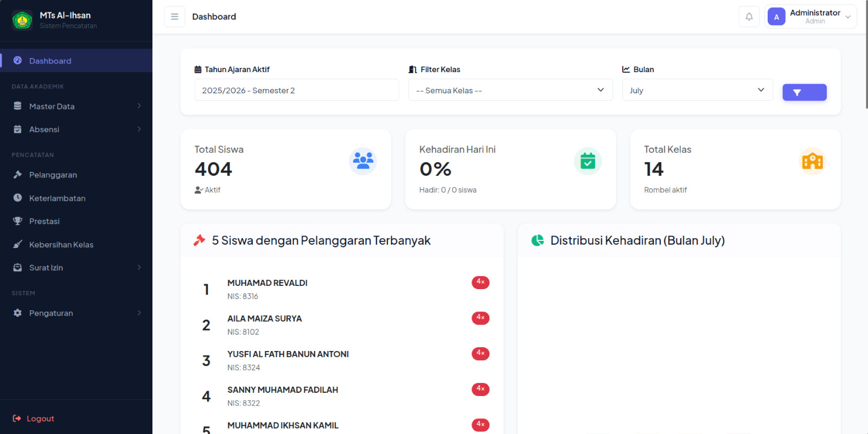This screenshot has width=868, height=434.
Task: Click the Pengaturan gear icon
Action: (x=17, y=313)
